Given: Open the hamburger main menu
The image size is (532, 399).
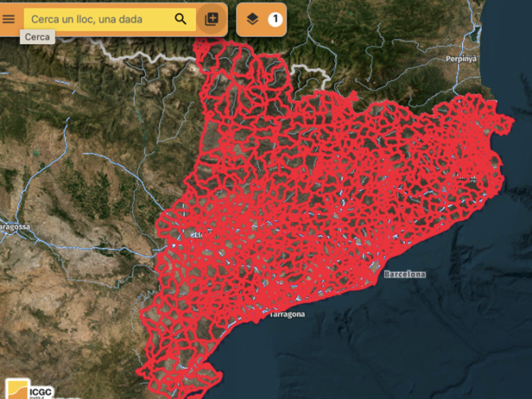Looking at the screenshot, I should 9,19.
